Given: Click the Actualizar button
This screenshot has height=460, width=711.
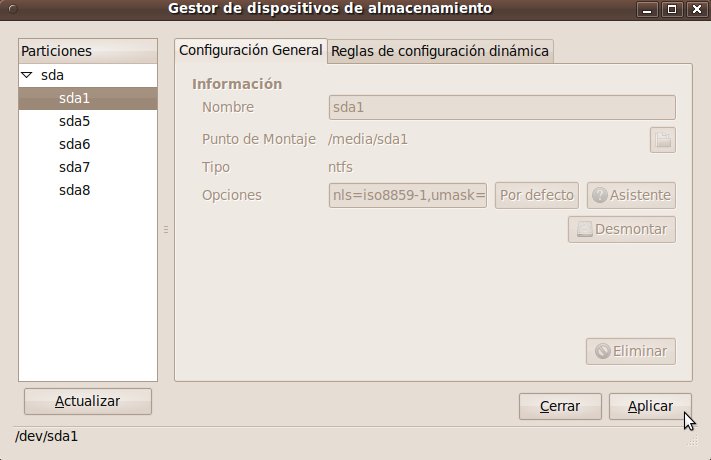Looking at the screenshot, I should pos(88,401).
